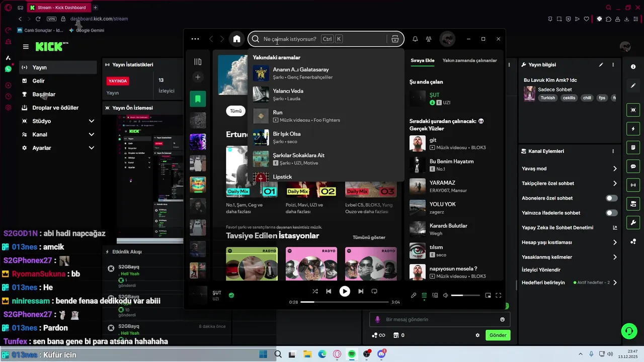Open the Spotify Your Library icon
This screenshot has width=644, height=362.
[198, 62]
